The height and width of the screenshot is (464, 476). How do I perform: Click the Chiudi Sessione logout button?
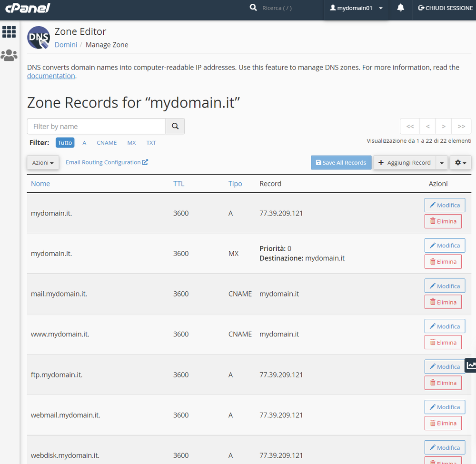[445, 8]
